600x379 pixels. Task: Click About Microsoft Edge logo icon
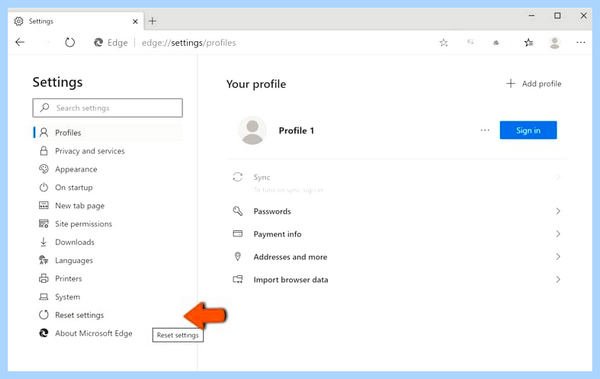click(44, 333)
